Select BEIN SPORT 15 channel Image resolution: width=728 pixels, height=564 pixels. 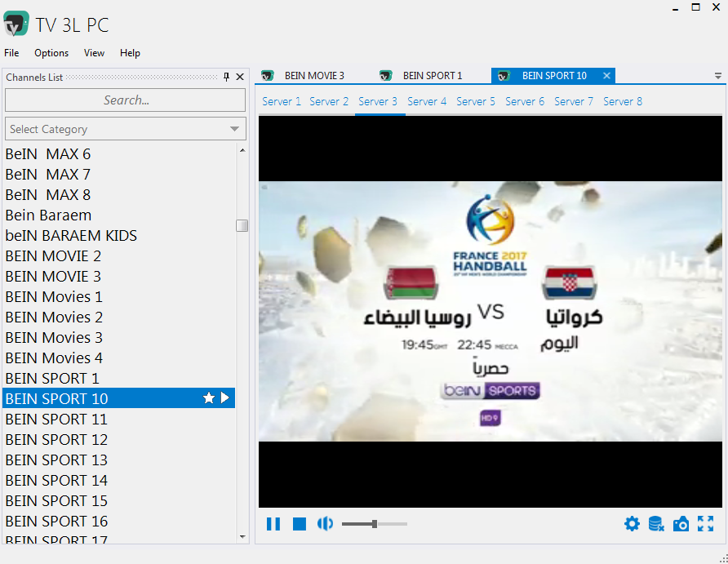(x=119, y=501)
